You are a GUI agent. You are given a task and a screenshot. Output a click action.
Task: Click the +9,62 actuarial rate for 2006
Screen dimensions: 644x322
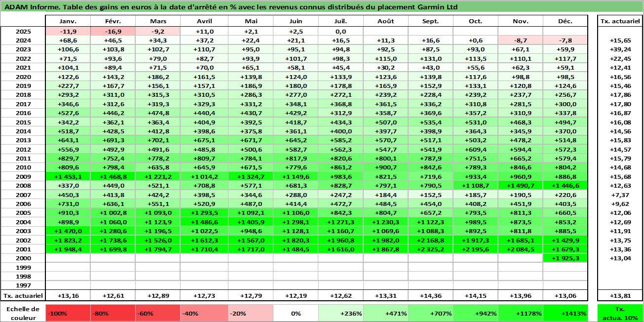620,203
